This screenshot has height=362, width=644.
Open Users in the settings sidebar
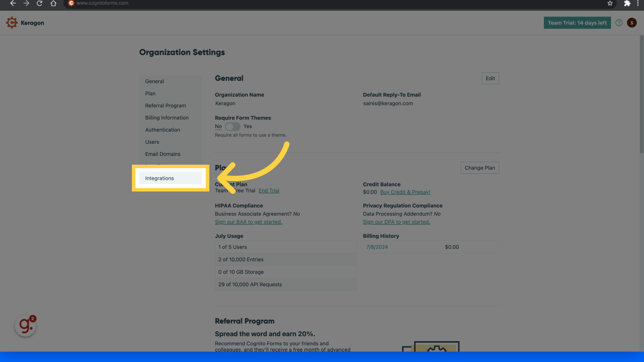pos(152,142)
